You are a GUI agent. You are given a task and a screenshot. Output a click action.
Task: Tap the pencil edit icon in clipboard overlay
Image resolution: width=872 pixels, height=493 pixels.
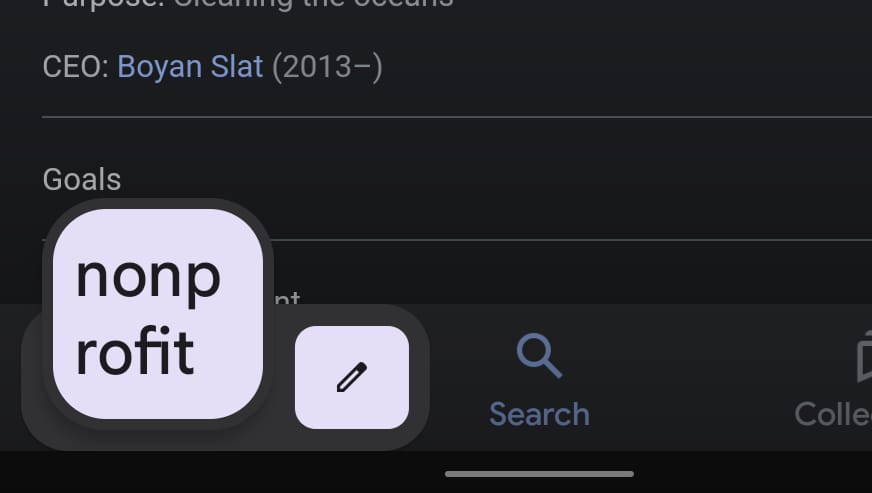352,377
